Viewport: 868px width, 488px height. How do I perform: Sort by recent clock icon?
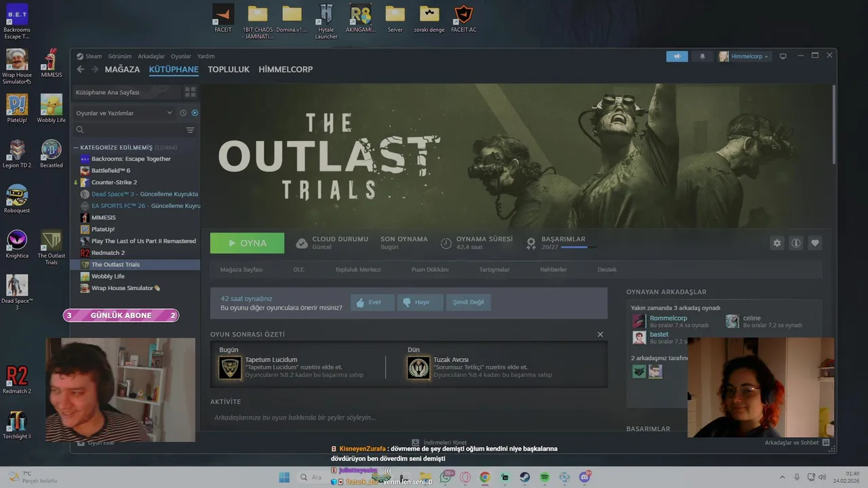pos(183,113)
